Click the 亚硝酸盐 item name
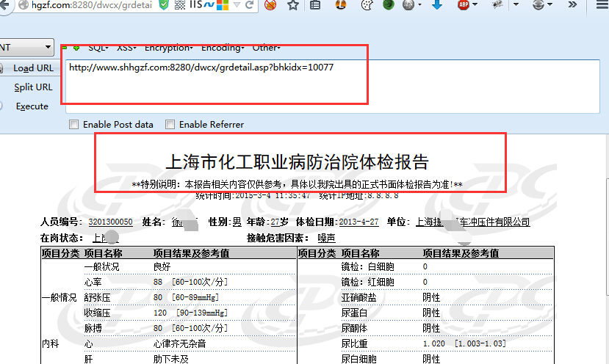This screenshot has width=609, height=364. (359, 298)
